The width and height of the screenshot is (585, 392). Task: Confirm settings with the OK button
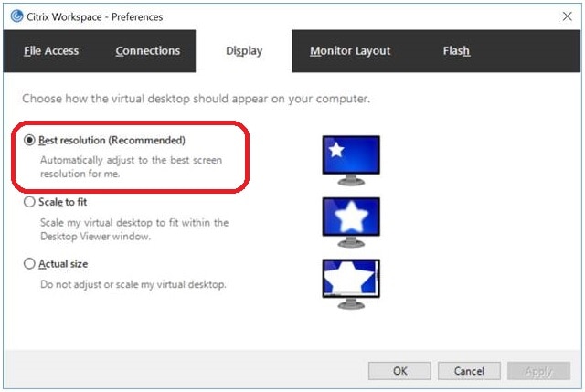399,371
